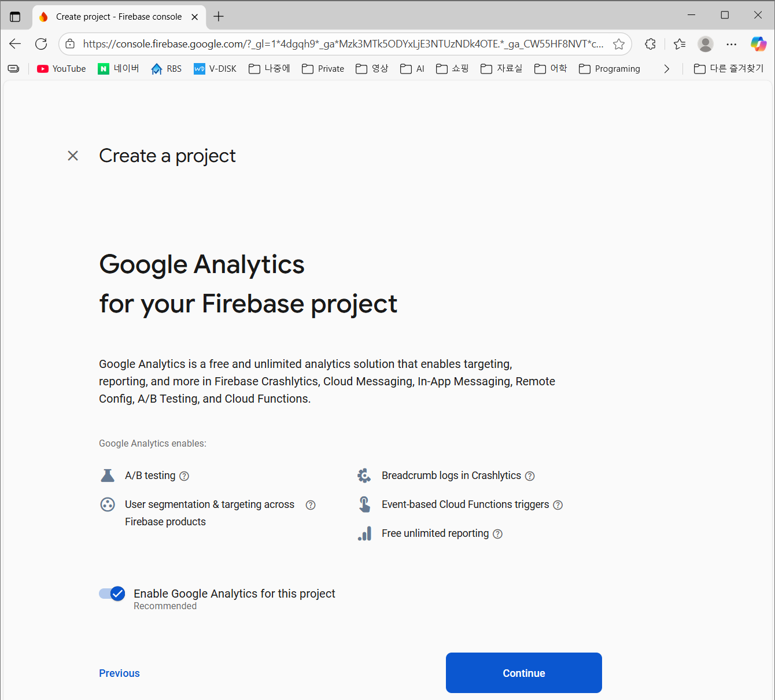Open the YouTube bookmark

61,69
